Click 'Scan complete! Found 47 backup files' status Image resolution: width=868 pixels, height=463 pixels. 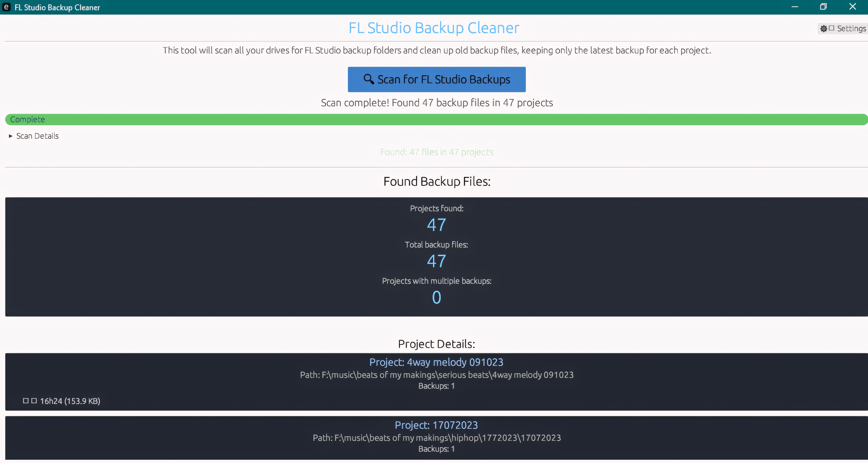point(437,103)
